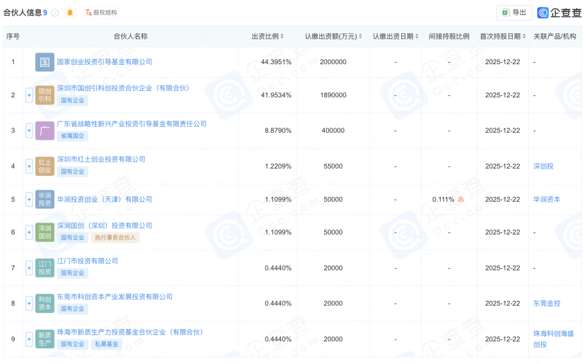588x364 pixels.
Task: Click the 导出 export button
Action: click(513, 12)
